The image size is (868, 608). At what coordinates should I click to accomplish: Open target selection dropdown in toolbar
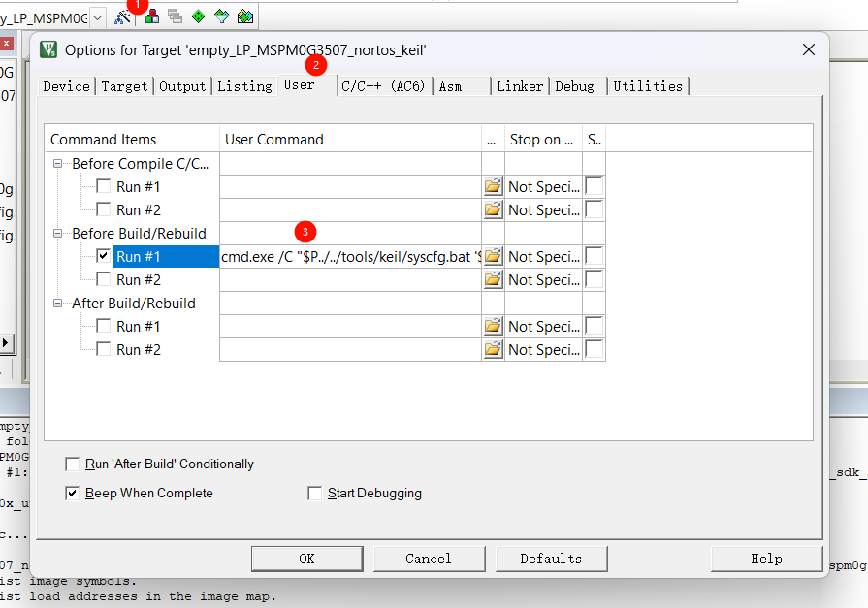tap(98, 17)
